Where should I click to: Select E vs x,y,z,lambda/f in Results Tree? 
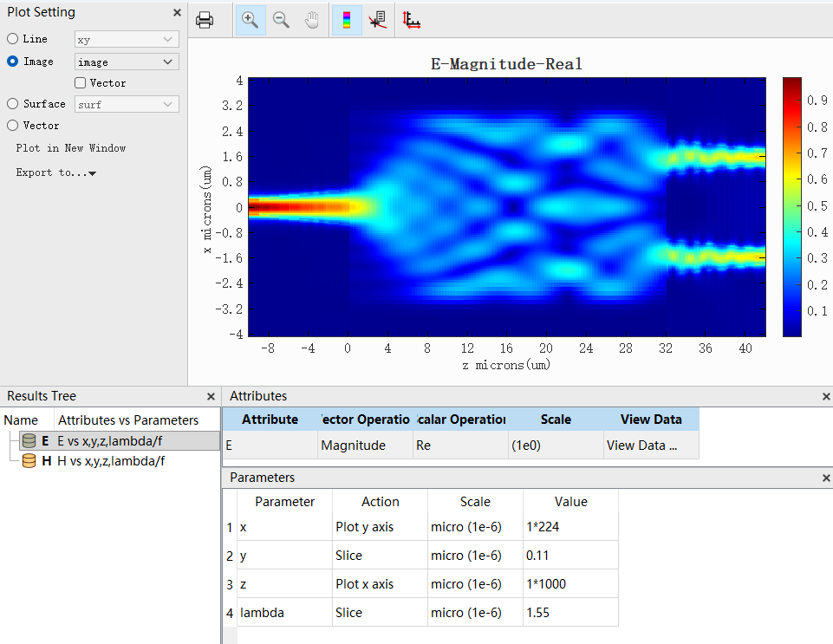(109, 441)
